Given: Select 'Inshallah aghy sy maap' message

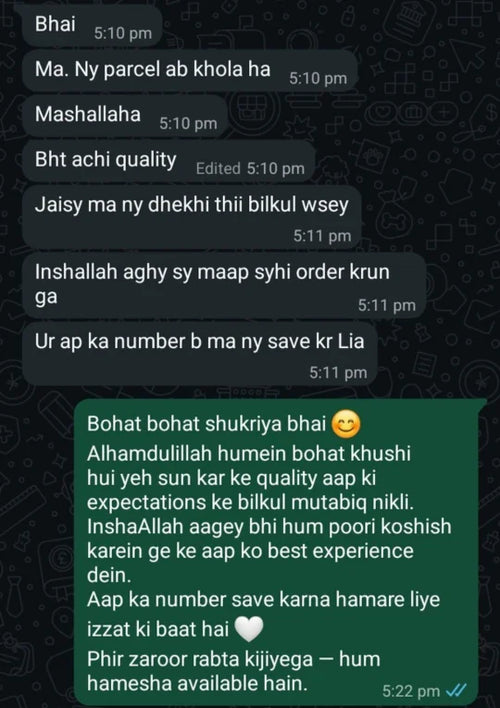Looking at the screenshot, I should click(x=224, y=285).
